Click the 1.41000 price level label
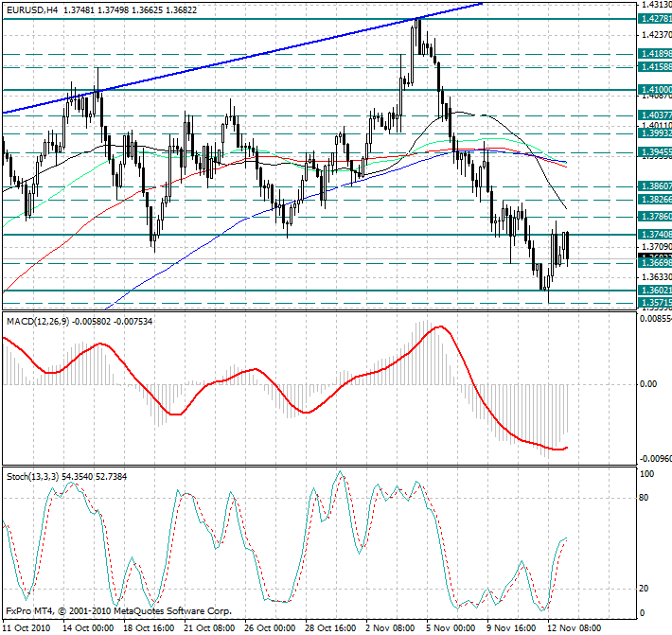672x635 pixels. [x=655, y=90]
